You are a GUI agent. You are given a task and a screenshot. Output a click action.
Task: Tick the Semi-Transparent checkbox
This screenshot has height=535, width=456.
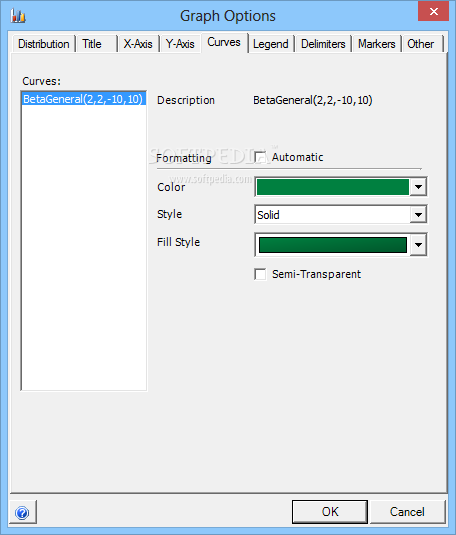click(x=260, y=274)
